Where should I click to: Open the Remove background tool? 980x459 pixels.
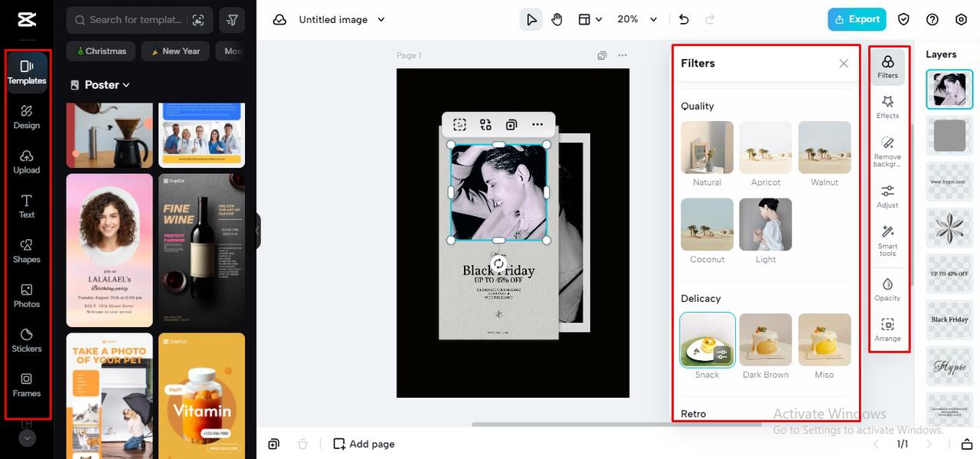(887, 152)
